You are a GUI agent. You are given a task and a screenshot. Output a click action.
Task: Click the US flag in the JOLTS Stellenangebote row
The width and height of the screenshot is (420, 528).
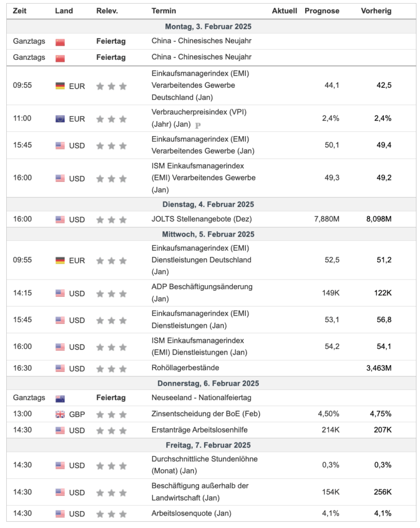coord(60,219)
